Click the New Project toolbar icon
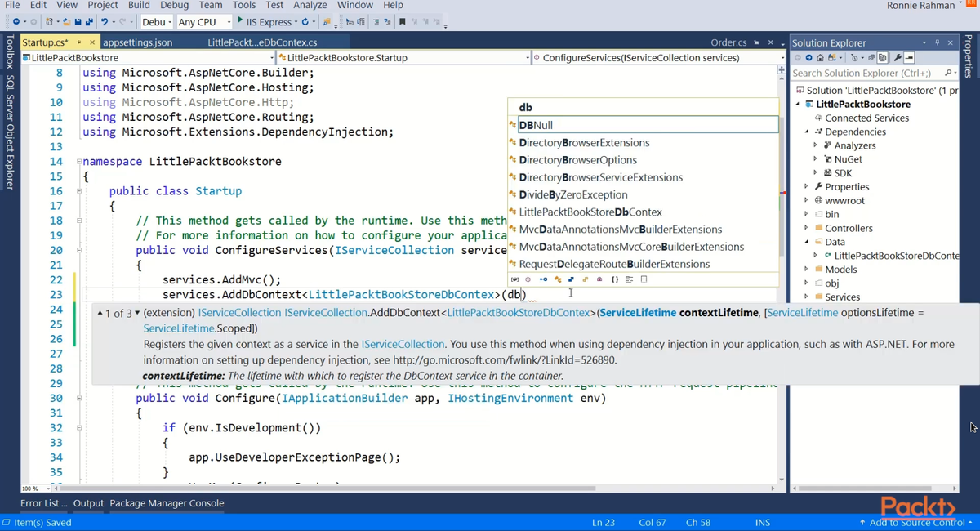This screenshot has width=980, height=531. (x=50, y=21)
